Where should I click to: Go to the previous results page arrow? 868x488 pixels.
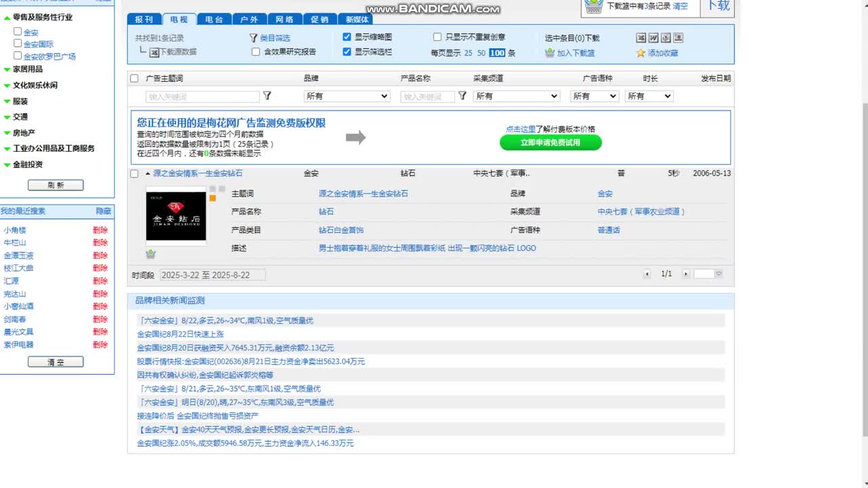[x=647, y=274]
